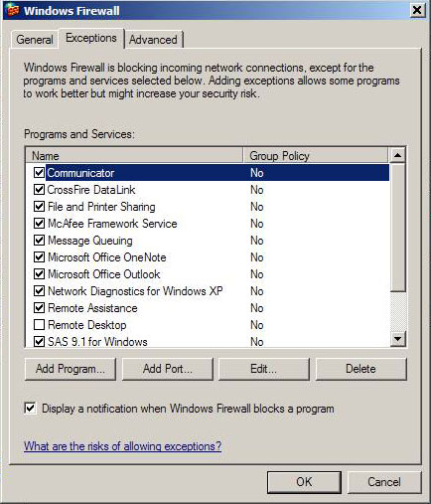Switch to the General tab
Screen dimensions: 431x504
[35, 40]
